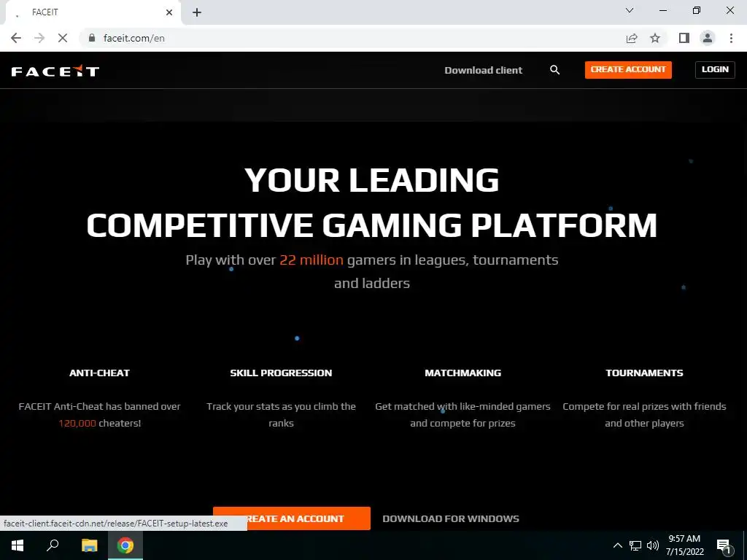This screenshot has width=747, height=560.
Task: Open a new tab with plus button
Action: tap(197, 12)
